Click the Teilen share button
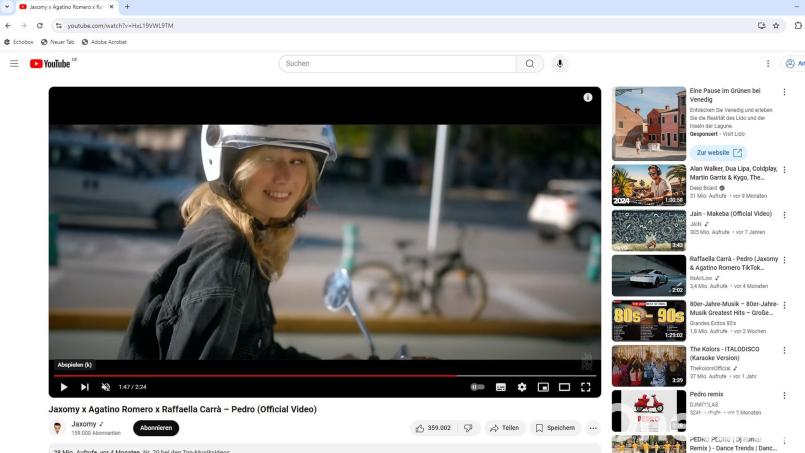The width and height of the screenshot is (805, 453). pyautogui.click(x=505, y=428)
